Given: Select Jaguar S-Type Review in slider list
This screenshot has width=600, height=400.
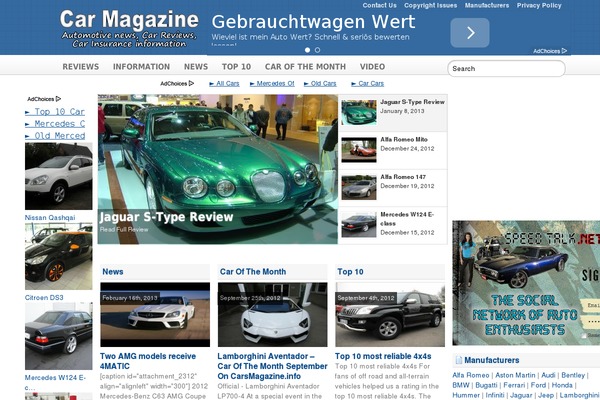Looking at the screenshot, I should tap(393, 113).
